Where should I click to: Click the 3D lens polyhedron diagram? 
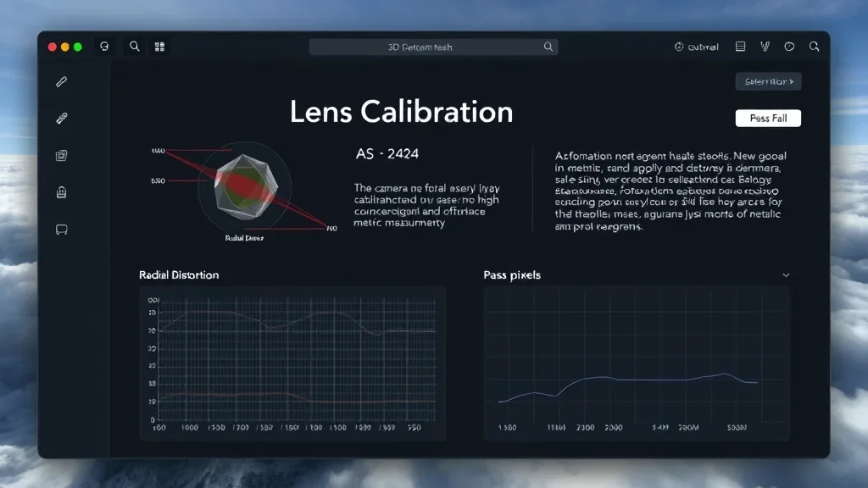point(246,187)
